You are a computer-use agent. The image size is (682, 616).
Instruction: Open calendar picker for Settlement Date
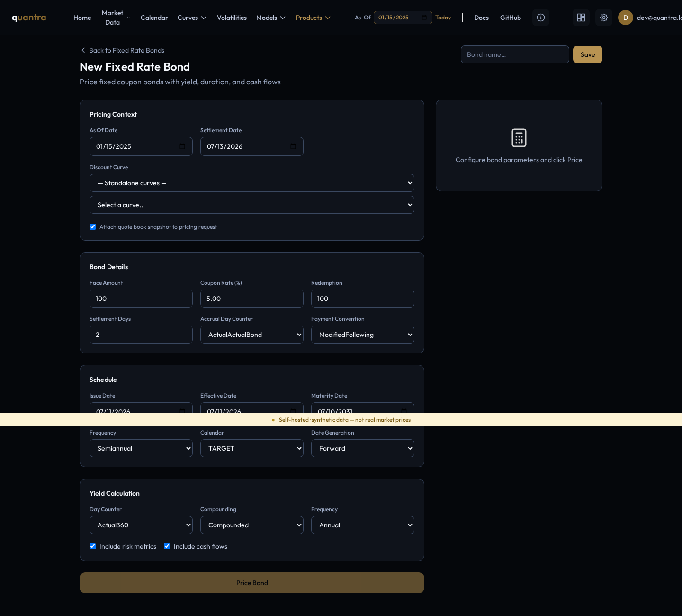tap(293, 146)
